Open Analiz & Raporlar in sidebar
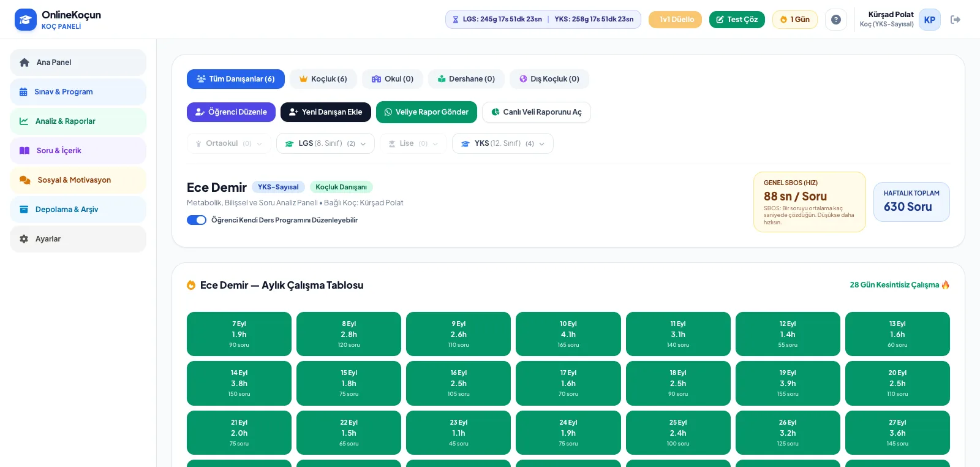Viewport: 980px width, 467px height. (78, 121)
